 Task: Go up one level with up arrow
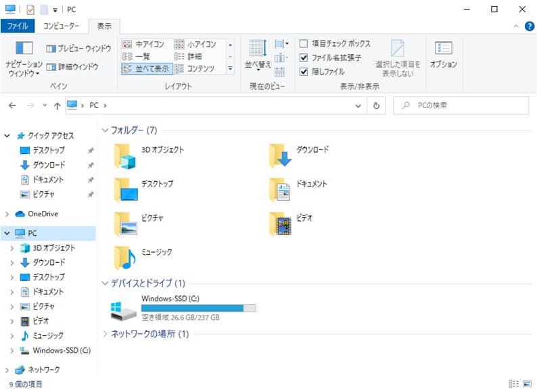pos(57,106)
